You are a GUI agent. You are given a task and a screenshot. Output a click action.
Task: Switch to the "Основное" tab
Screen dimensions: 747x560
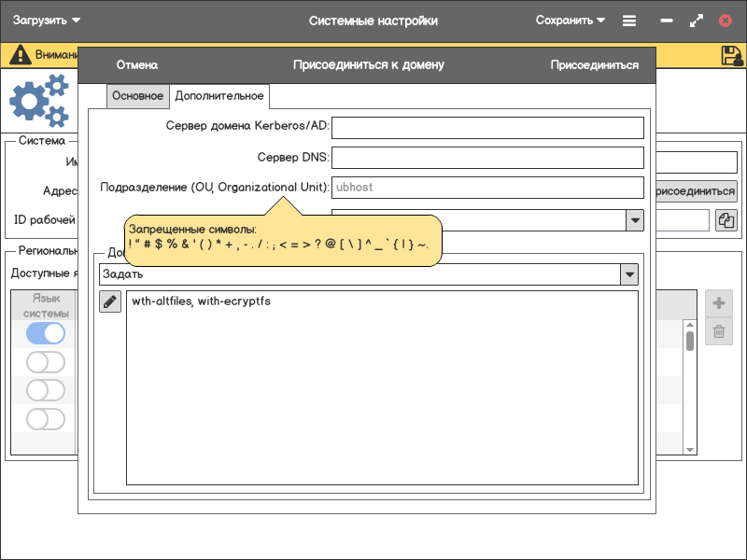point(137,96)
